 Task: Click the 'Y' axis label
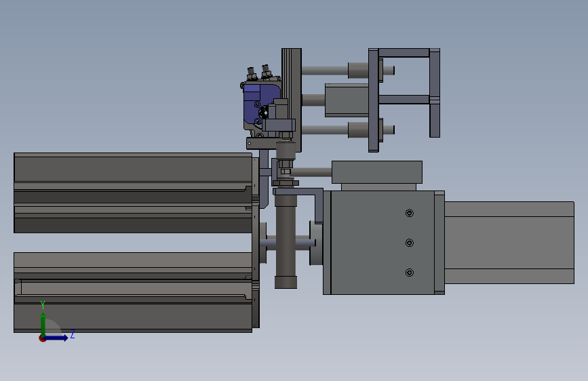43,305
